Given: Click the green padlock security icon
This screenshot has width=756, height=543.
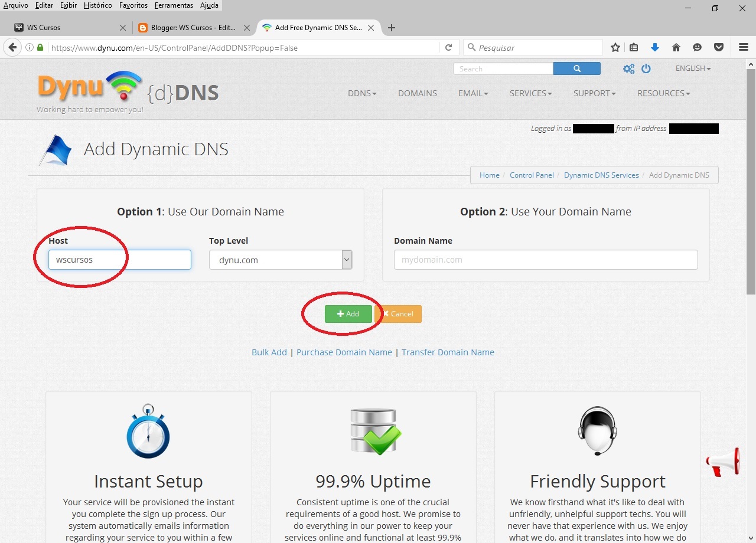Looking at the screenshot, I should pos(40,47).
